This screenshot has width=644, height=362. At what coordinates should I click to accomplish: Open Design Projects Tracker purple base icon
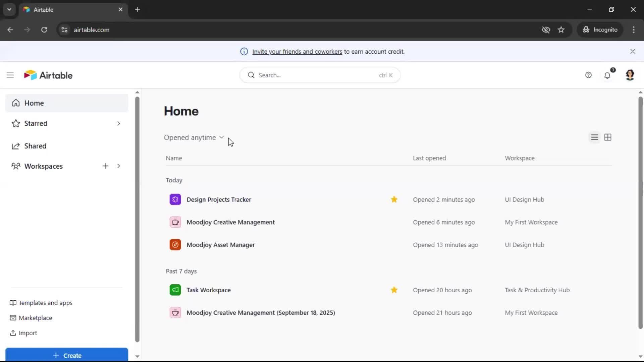pos(175,200)
